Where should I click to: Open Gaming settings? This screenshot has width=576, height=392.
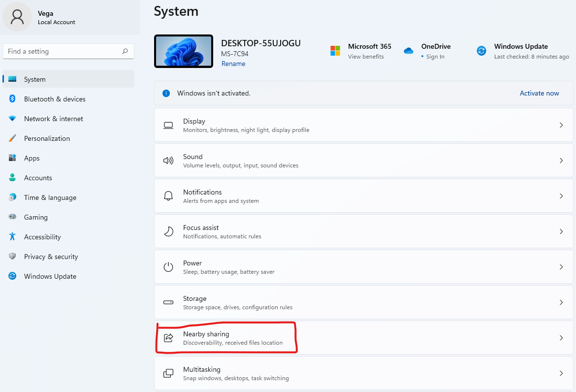[68, 217]
